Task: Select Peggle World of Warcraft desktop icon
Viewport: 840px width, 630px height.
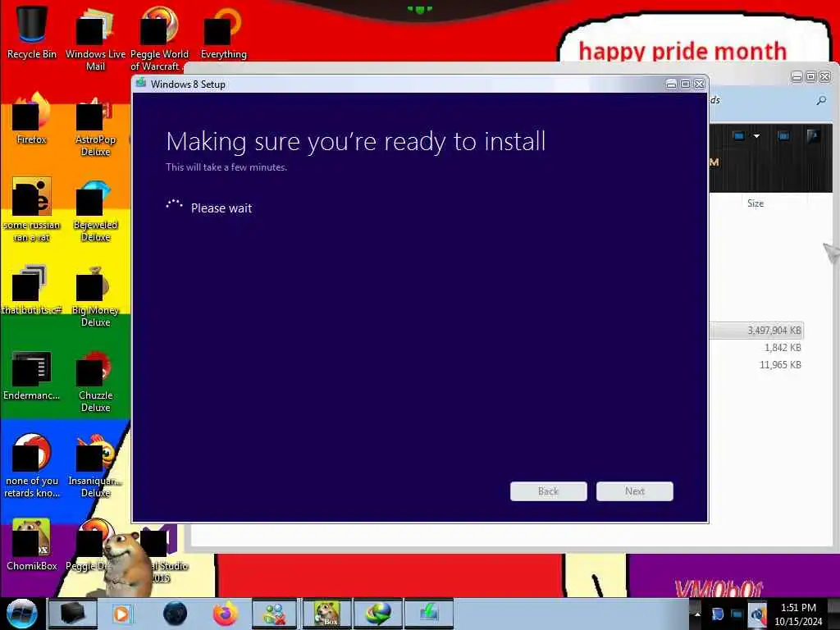Action: tap(159, 39)
